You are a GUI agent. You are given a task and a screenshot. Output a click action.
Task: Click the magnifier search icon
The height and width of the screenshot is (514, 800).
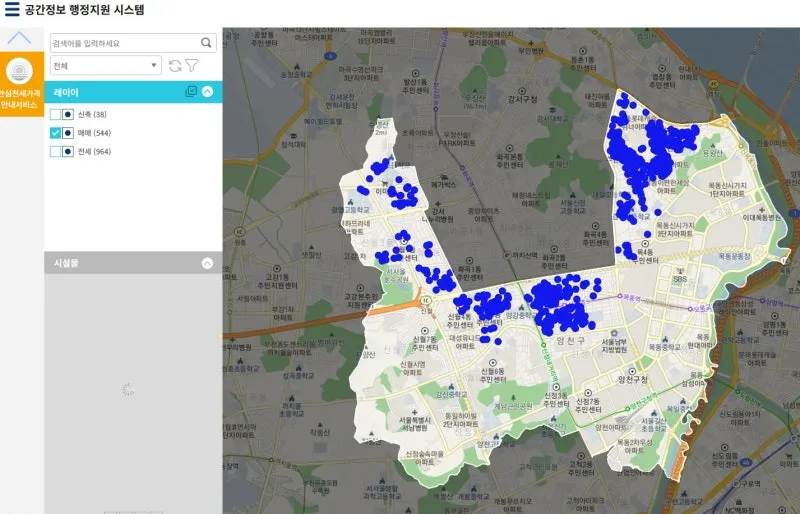click(206, 43)
